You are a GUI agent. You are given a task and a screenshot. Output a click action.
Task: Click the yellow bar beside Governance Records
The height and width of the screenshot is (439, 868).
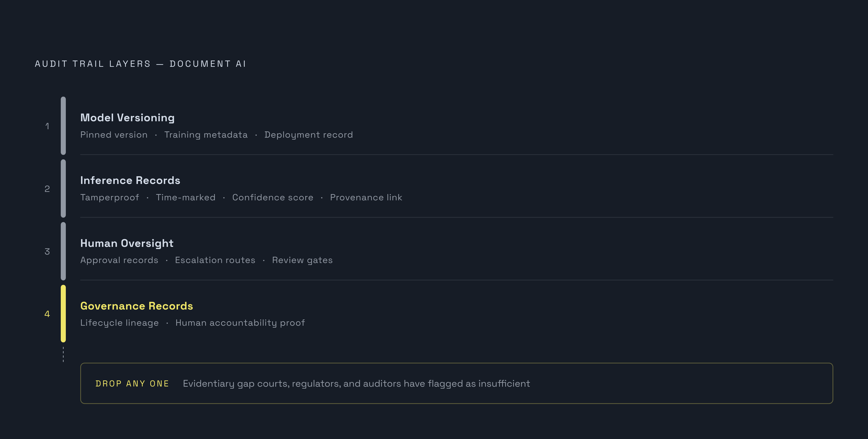coord(63,314)
